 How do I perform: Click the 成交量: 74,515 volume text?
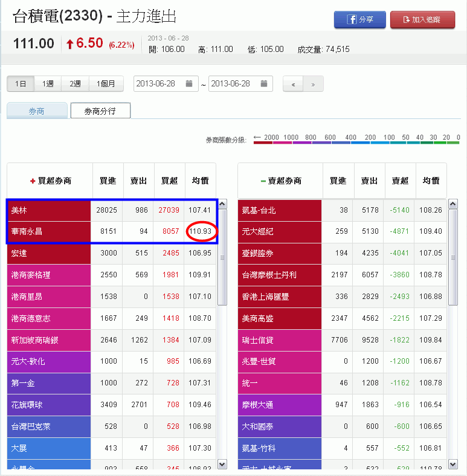pos(323,50)
